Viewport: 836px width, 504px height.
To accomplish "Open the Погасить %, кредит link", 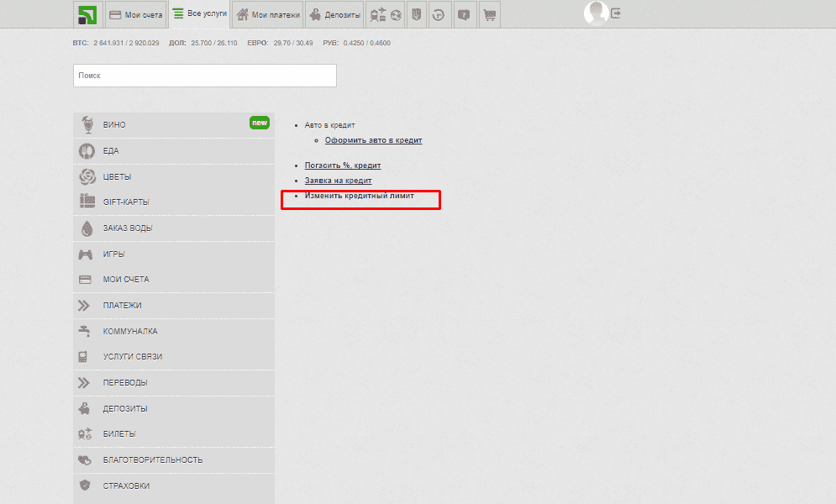I will pyautogui.click(x=342, y=165).
